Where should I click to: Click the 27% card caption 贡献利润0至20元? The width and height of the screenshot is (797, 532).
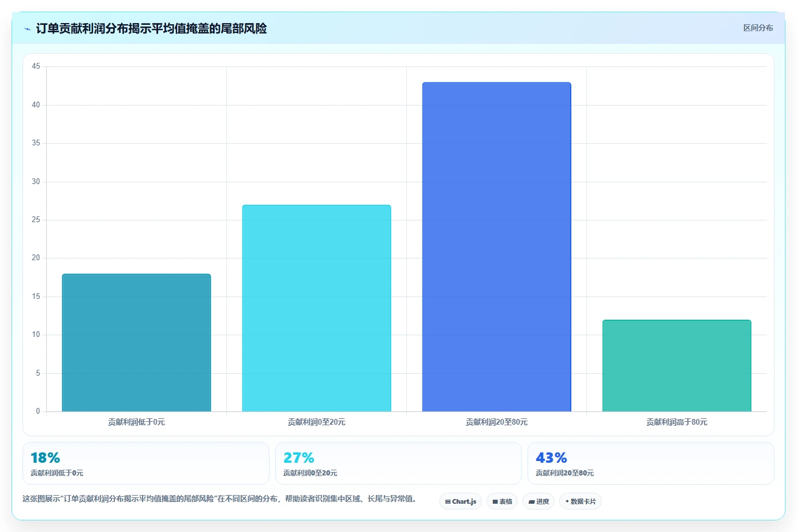(310, 473)
